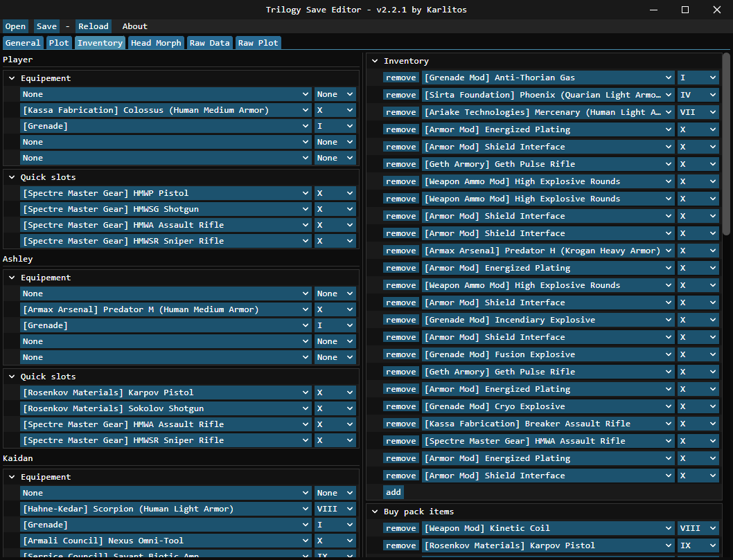This screenshot has width=733, height=560.
Task: Collapse the Buy pack items section
Action: tap(375, 512)
